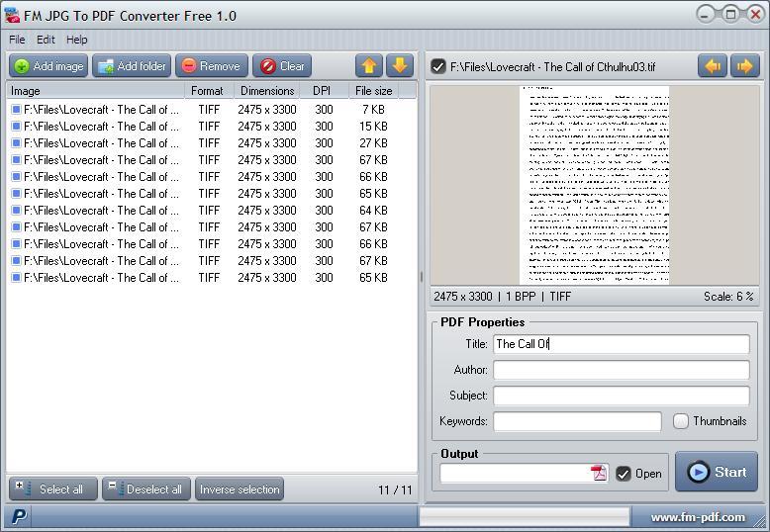Click '2475 x 3300 | 1 BPP | TIFF' info
This screenshot has width=770, height=532.
pos(503,297)
